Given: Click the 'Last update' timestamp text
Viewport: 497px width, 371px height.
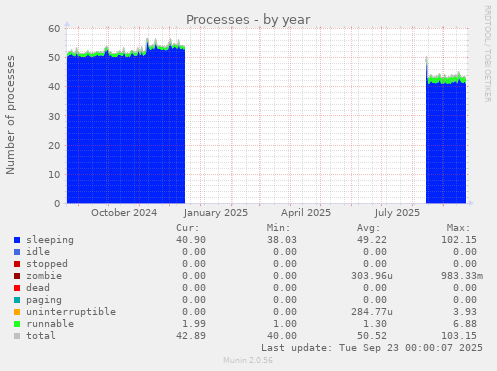Looking at the screenshot, I should coord(372,348).
